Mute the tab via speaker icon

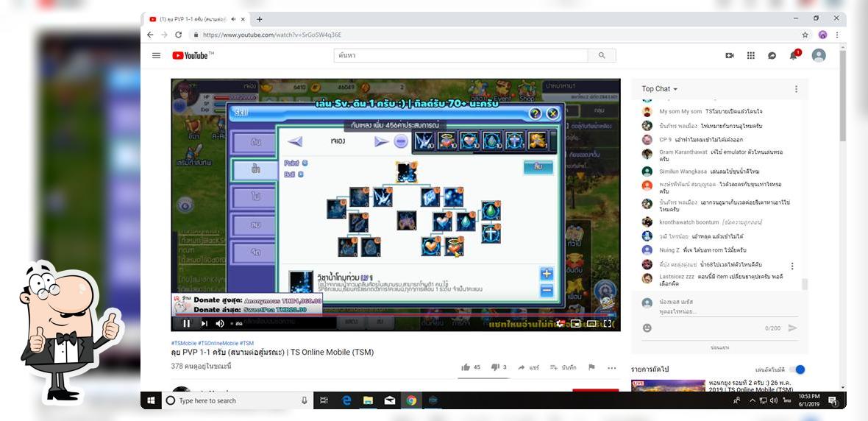coord(234,19)
